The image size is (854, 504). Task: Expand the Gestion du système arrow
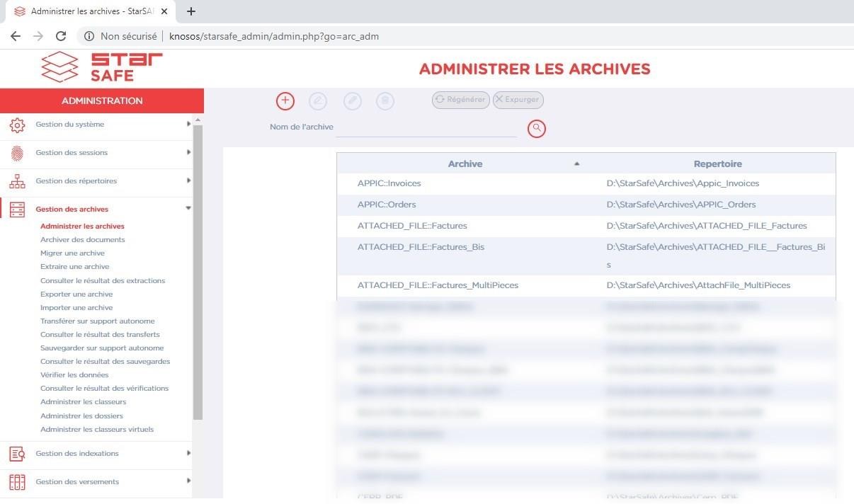pyautogui.click(x=188, y=124)
